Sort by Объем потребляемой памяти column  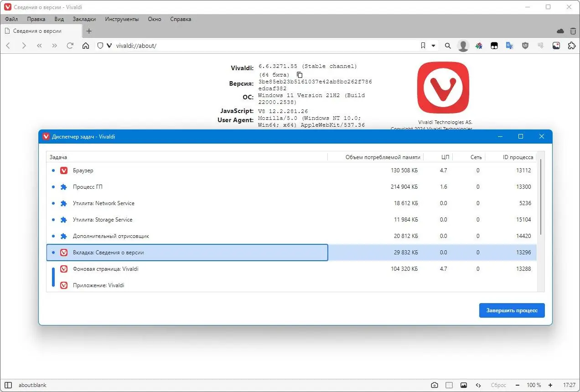(x=376, y=157)
